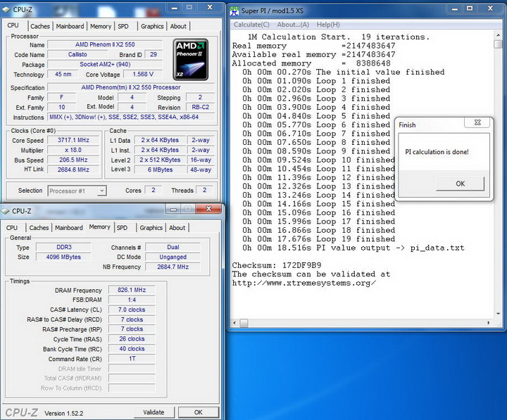Click the Channels # value Dual
The height and width of the screenshot is (420, 507).
(173, 247)
